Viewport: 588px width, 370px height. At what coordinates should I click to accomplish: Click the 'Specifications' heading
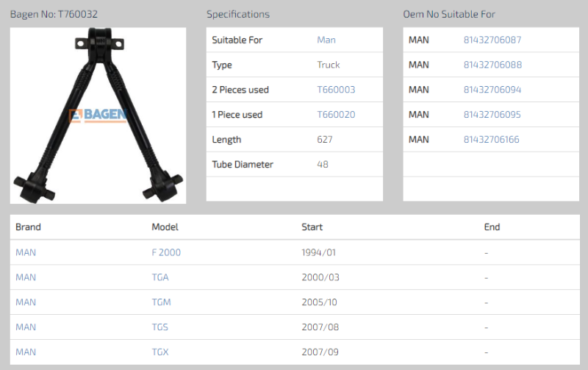[238, 14]
